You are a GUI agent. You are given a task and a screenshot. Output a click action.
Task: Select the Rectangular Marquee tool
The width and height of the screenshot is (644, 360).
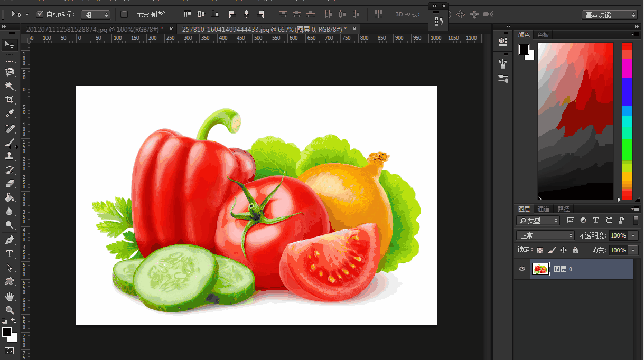pyautogui.click(x=10, y=58)
